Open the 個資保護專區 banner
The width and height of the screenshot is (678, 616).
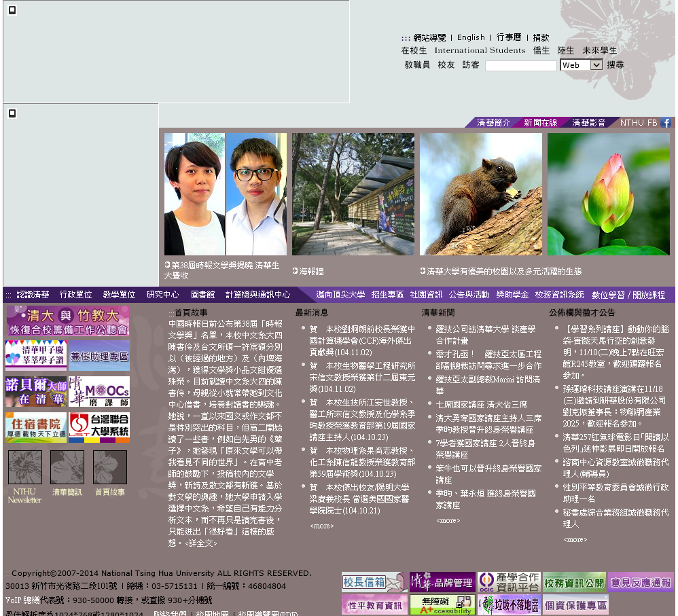pyautogui.click(x=575, y=604)
